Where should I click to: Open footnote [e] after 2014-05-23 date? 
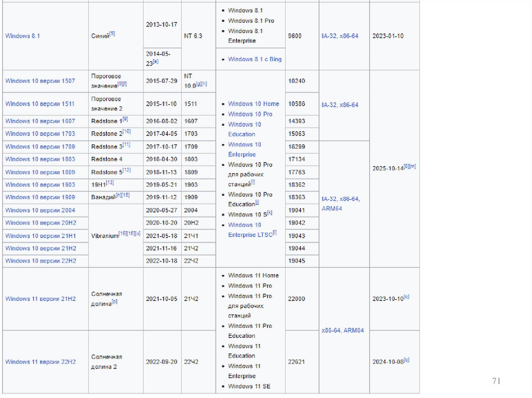tap(156, 61)
